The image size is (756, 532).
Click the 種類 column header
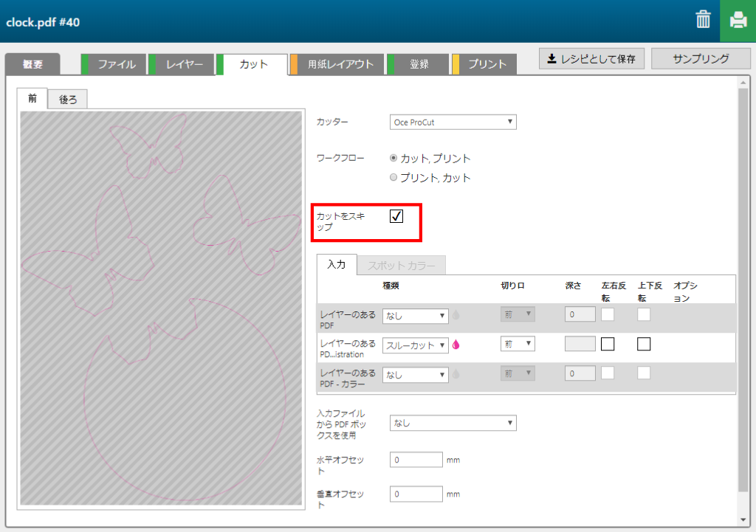tap(391, 286)
